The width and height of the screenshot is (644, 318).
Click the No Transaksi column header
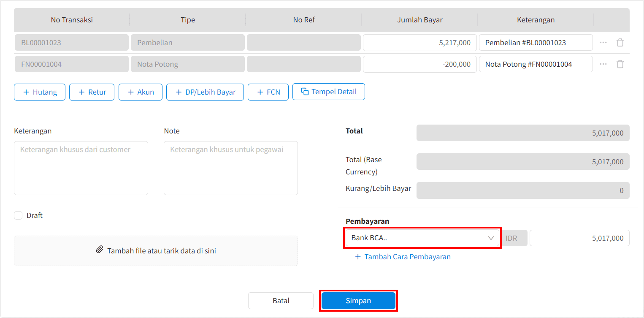click(72, 20)
